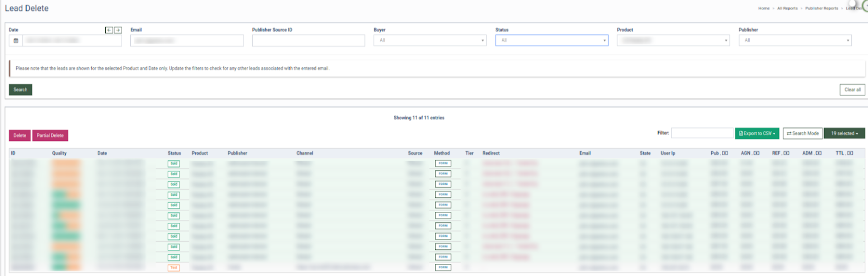Toggle Search Mode for the table
The image size is (868, 276).
pos(802,134)
